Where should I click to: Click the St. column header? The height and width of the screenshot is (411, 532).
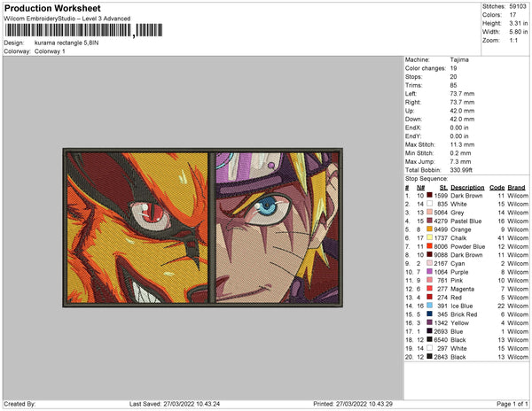point(443,188)
